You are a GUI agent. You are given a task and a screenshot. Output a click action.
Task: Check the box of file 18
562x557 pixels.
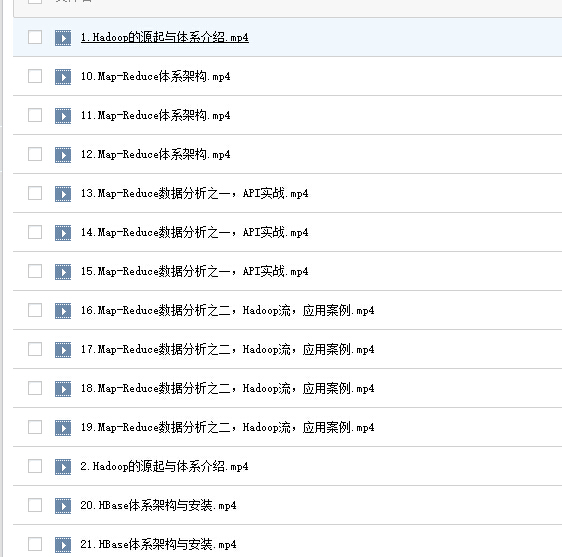tap(35, 388)
